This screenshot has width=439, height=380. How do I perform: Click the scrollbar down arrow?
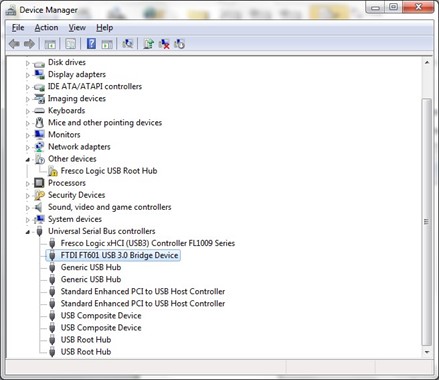427,352
